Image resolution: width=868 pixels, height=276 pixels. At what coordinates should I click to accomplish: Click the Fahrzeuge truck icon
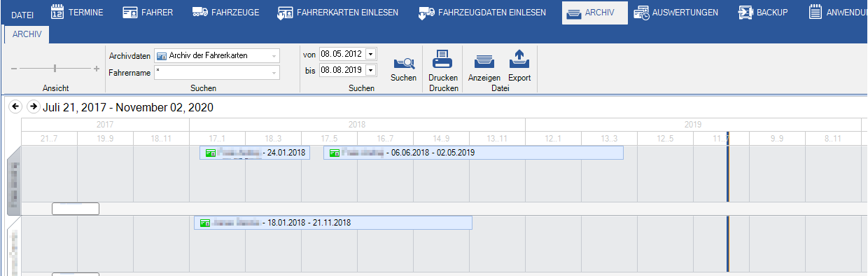[x=199, y=13]
